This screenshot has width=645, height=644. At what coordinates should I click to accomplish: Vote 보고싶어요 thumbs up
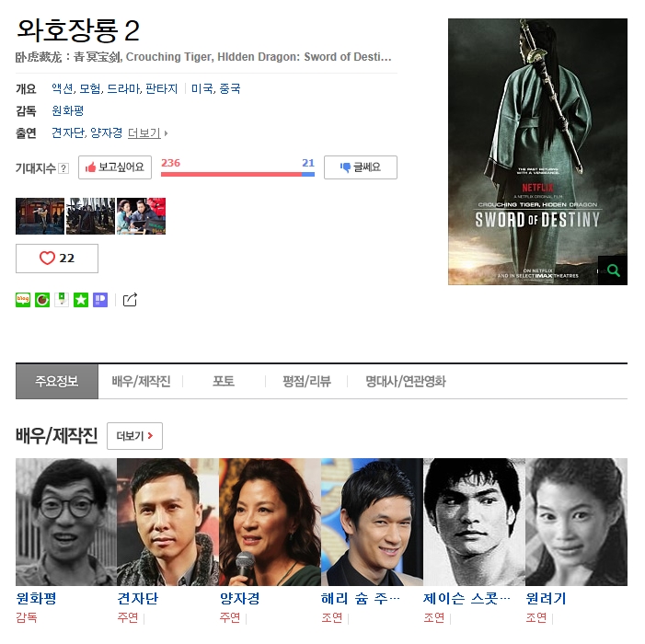point(115,167)
